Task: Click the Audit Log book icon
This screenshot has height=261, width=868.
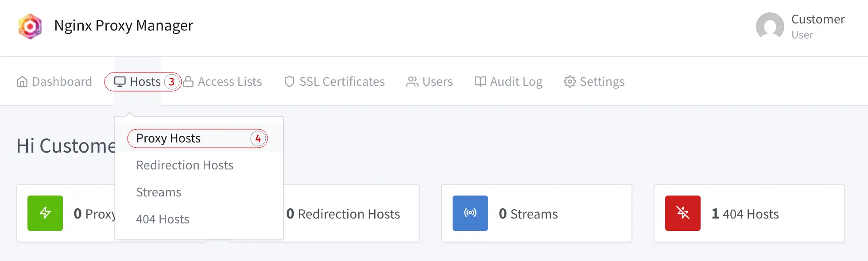Action: (x=480, y=82)
